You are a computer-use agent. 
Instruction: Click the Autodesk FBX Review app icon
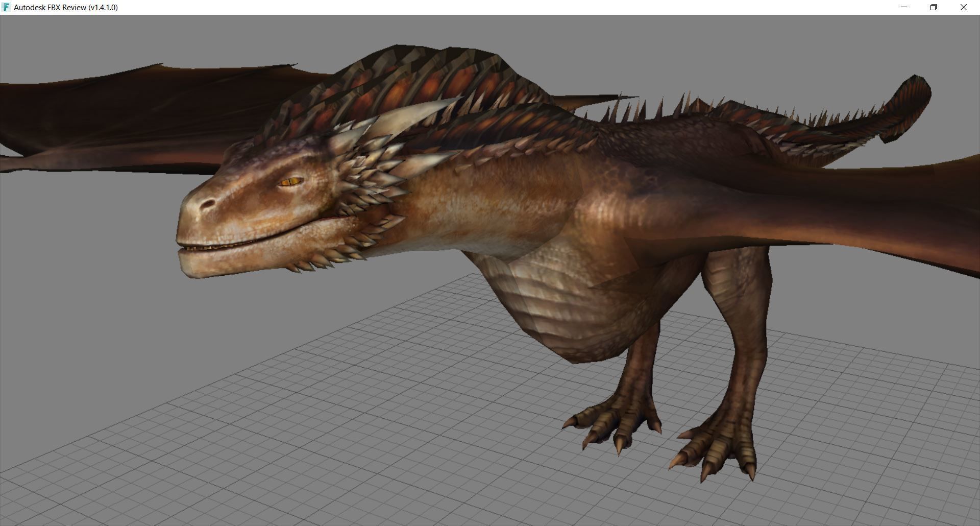click(6, 7)
